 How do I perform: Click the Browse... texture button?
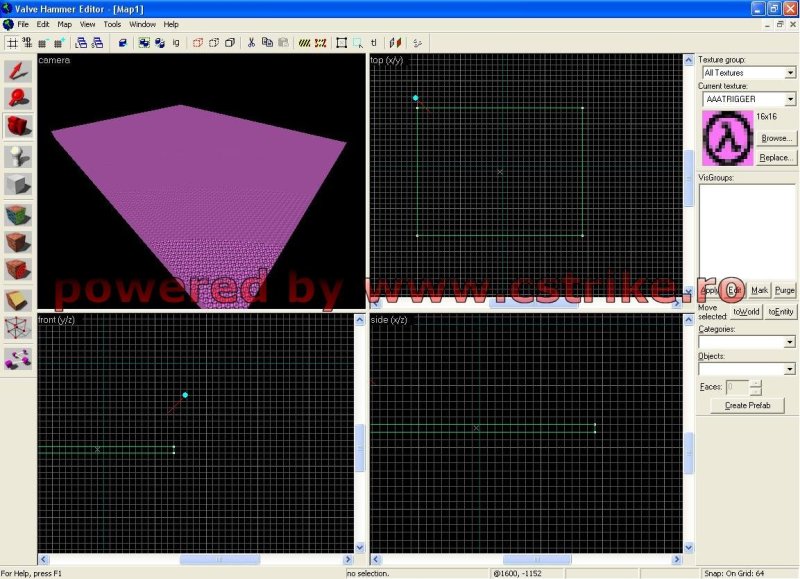(776, 138)
